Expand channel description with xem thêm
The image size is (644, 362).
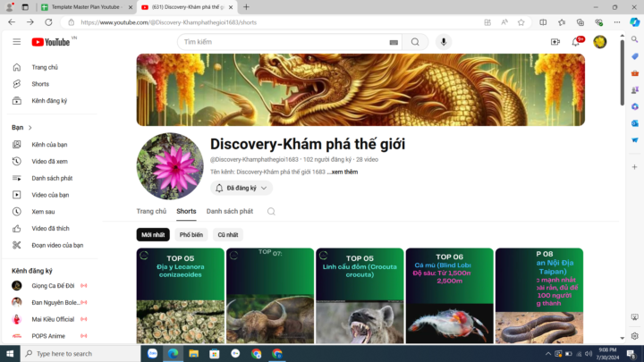point(344,172)
